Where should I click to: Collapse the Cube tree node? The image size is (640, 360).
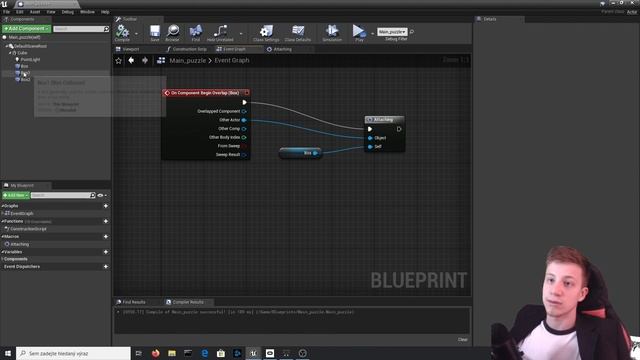click(x=10, y=53)
